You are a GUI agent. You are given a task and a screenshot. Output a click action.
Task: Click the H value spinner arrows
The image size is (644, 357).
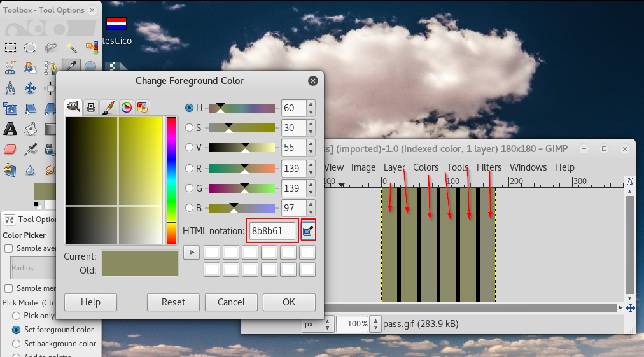[311, 108]
